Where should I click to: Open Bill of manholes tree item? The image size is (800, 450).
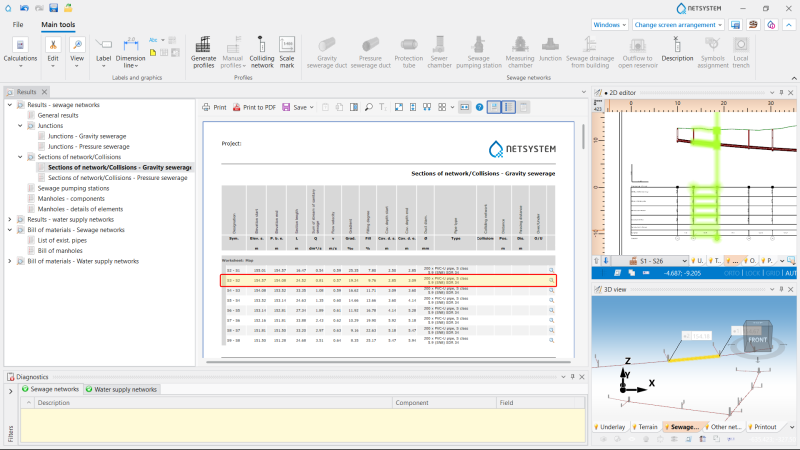(x=60, y=251)
